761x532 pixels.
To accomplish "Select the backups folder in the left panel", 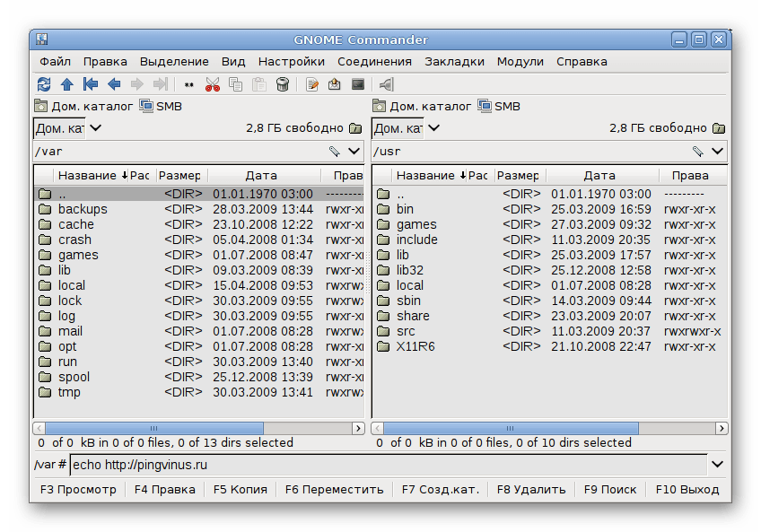I will (x=83, y=209).
